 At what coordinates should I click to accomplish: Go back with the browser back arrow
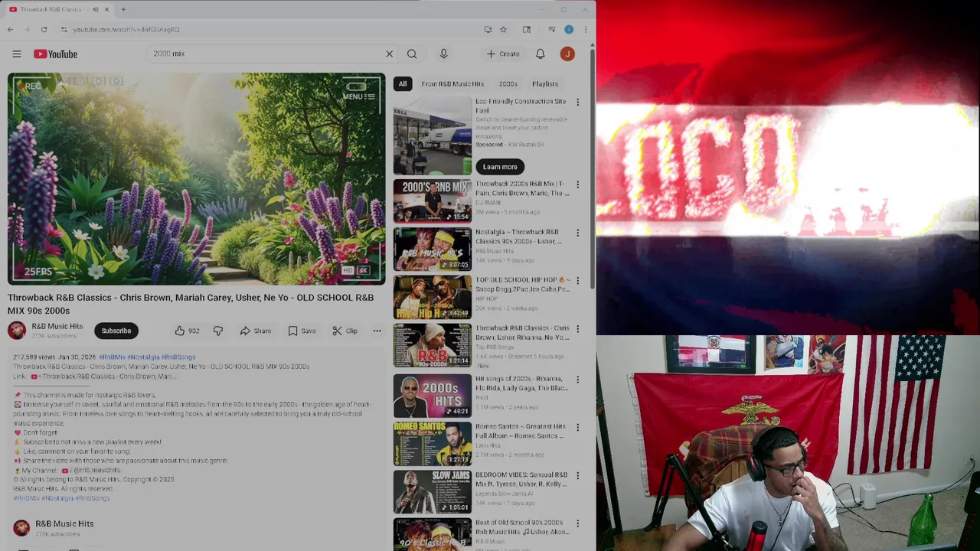(x=10, y=29)
